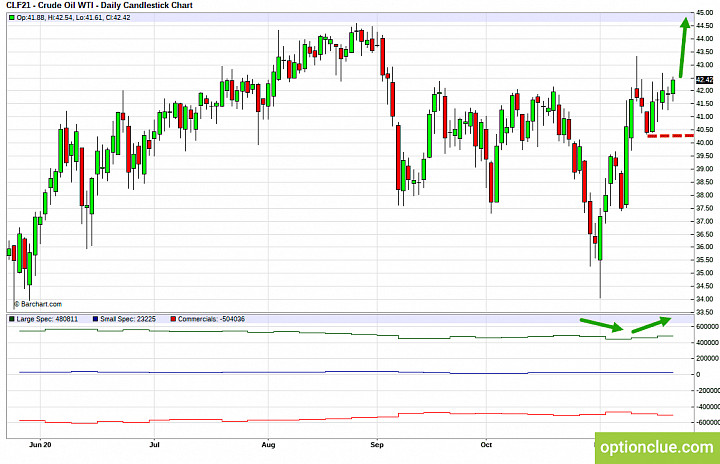
Task: Click the 36.00 price axis label
Action: [704, 247]
